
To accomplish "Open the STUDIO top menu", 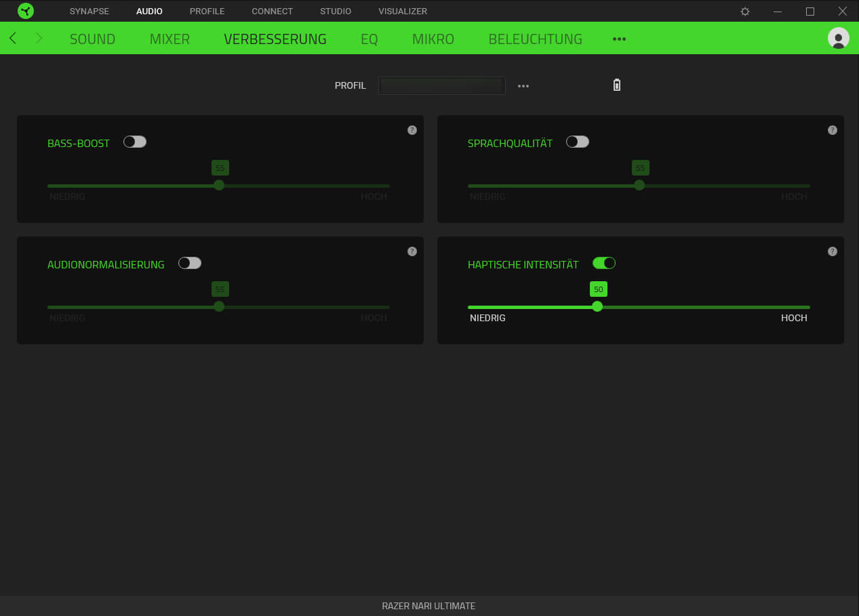I will pos(336,12).
